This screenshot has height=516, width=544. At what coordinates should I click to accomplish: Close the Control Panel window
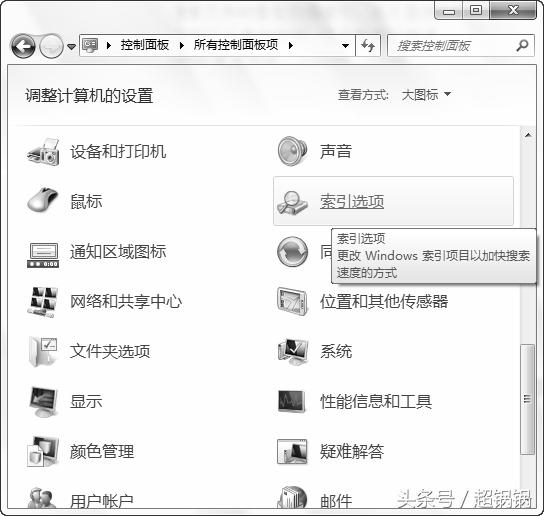[513, 11]
